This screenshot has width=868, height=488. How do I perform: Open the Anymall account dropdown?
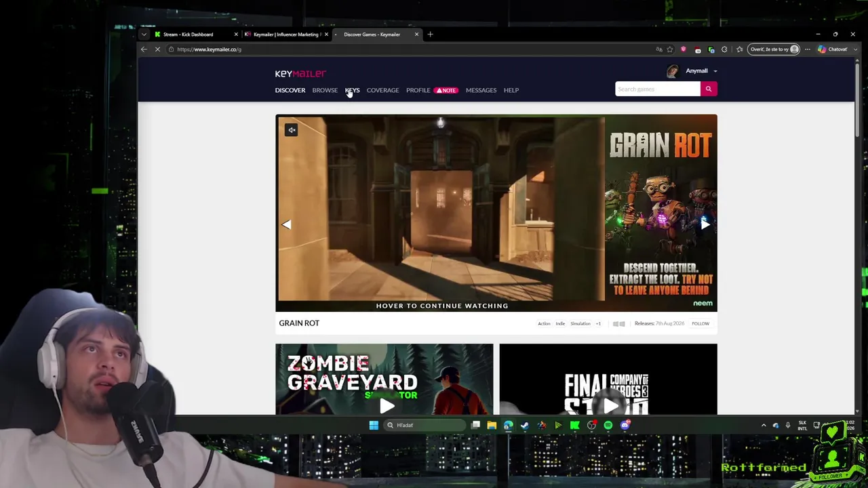(701, 70)
